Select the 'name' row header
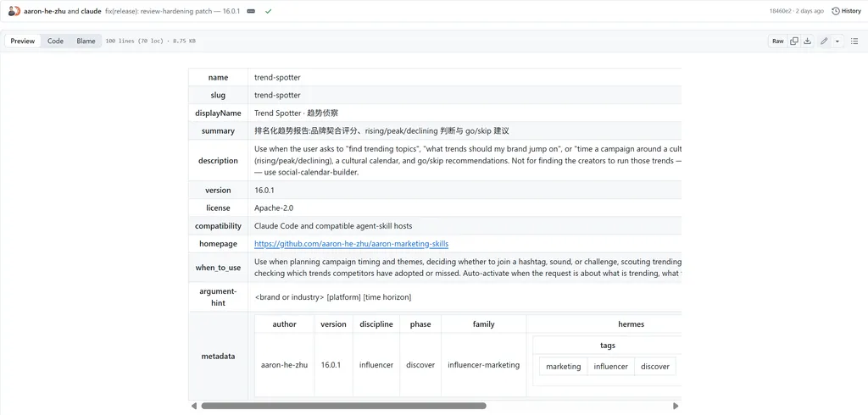 [x=218, y=77]
